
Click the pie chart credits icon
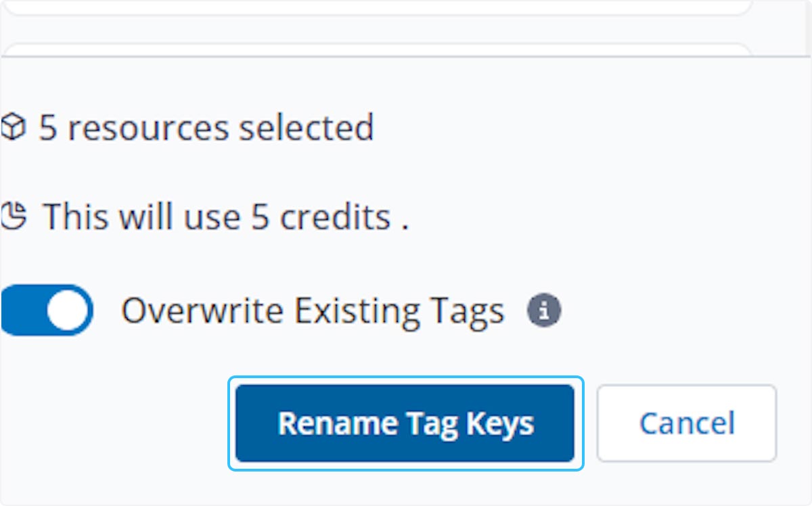tap(14, 216)
